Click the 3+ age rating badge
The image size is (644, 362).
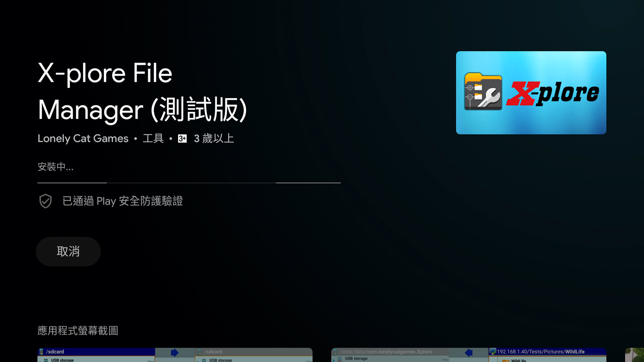pos(182,139)
